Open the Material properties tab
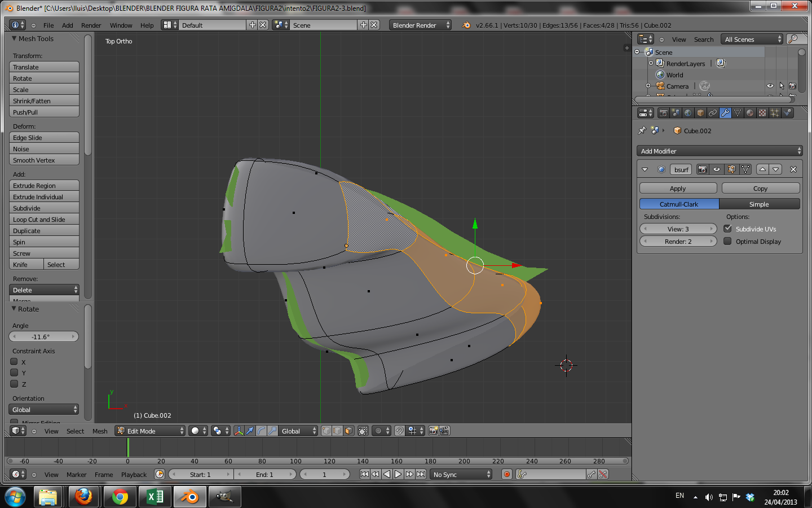Viewport: 812px width, 508px height. pos(750,113)
